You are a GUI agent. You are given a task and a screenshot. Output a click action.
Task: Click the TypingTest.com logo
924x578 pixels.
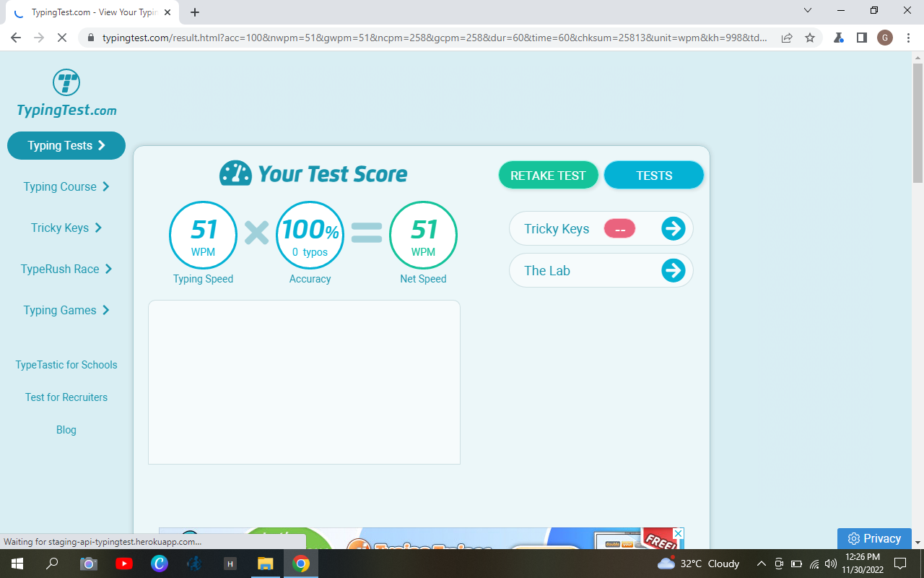point(66,93)
